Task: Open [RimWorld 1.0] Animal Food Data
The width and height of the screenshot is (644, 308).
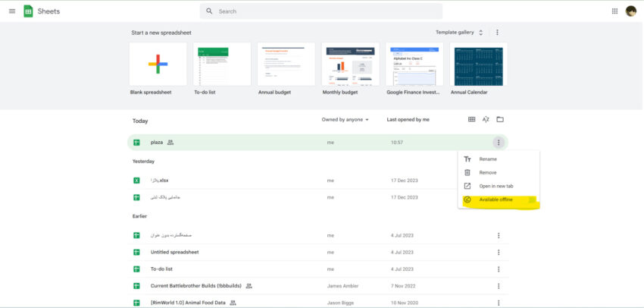Action: click(318, 303)
